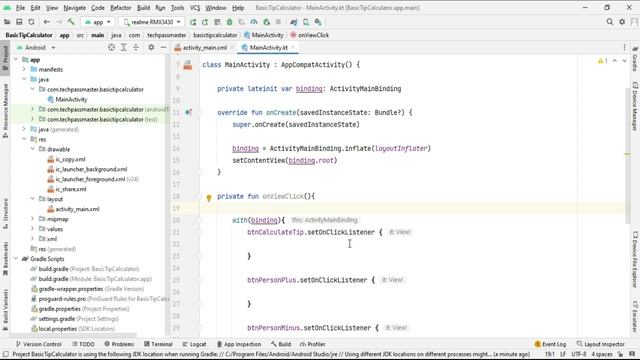640x360 pixels.
Task: Go to the previous highlighted problem arrow
Action: (615, 61)
